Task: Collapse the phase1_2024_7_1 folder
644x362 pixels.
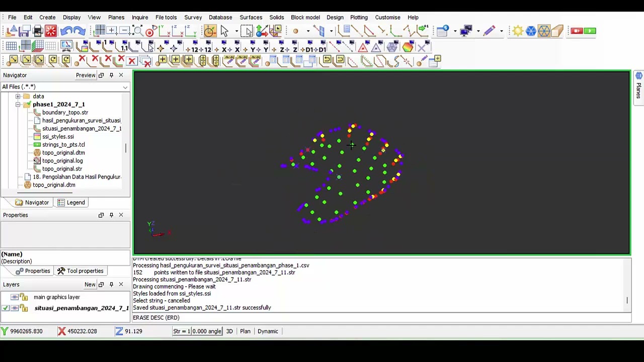Action: tap(18, 104)
